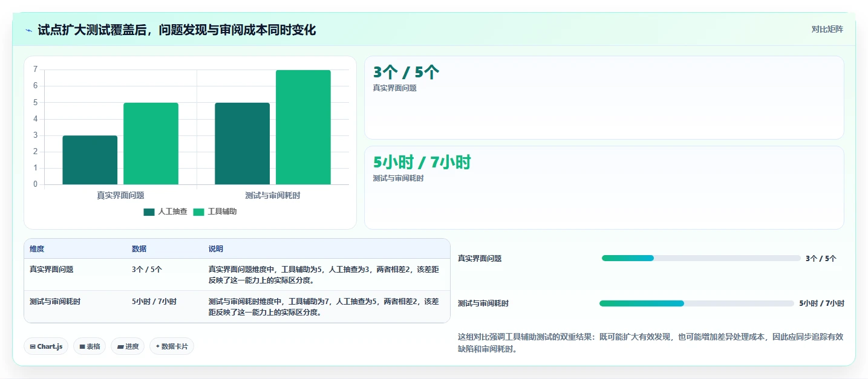Click the 真实界面问题 x-axis label in chart
This screenshot has width=868, height=379.
[120, 195]
